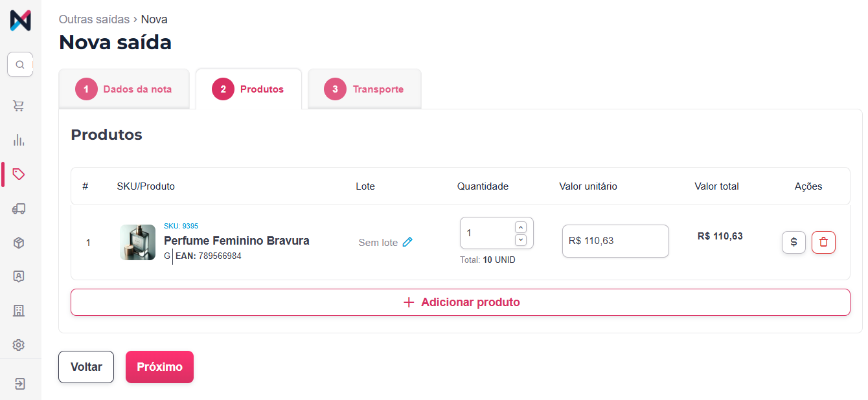Click the Adicionar produto button

click(460, 302)
